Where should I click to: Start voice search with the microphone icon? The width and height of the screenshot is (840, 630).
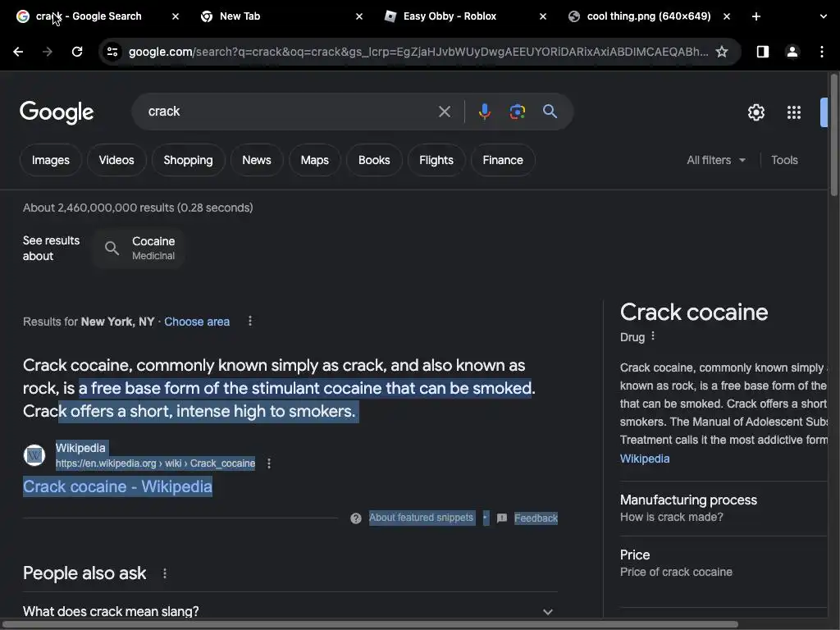(484, 112)
